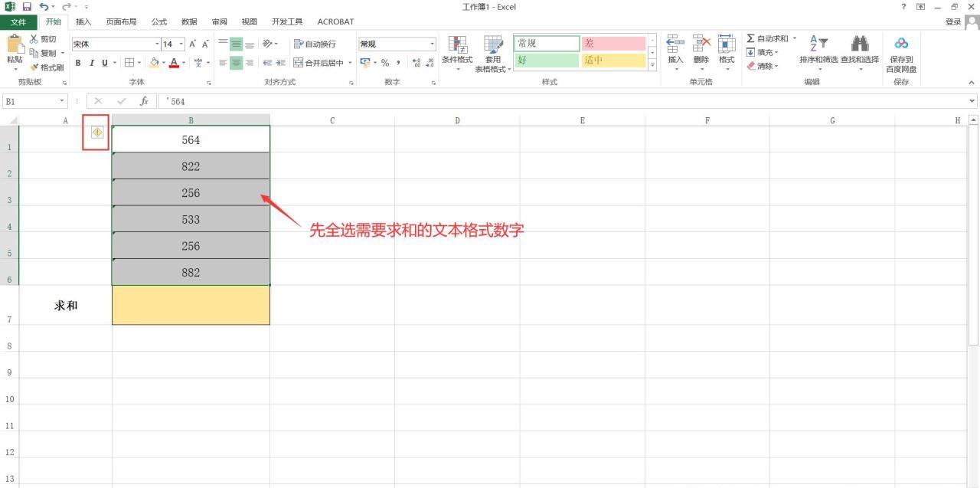Screen dimensions: 980x488
Task: Open the font name dropdown (宋体)
Action: 157,44
